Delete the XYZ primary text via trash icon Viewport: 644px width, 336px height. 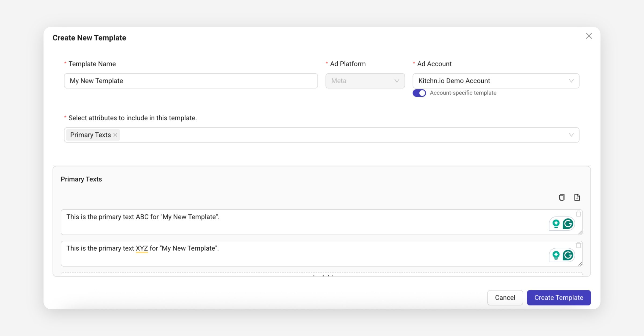579,245
